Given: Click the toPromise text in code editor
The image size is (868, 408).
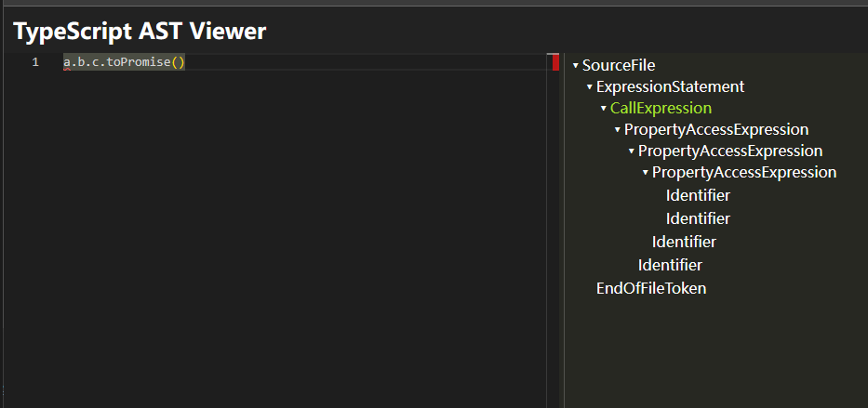Looking at the screenshot, I should (x=139, y=62).
